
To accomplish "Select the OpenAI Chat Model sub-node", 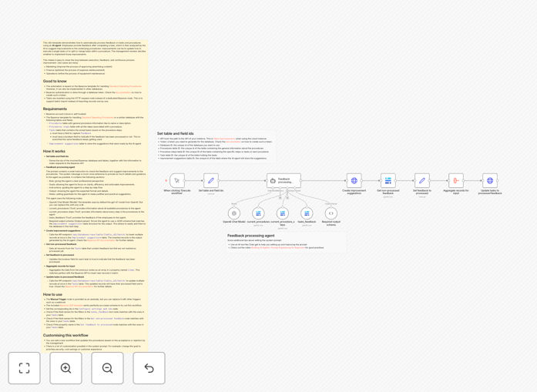I will pyautogui.click(x=234, y=213).
